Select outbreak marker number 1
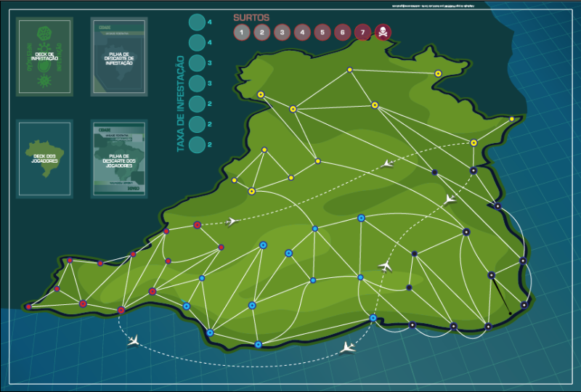The image size is (581, 392). point(242,32)
